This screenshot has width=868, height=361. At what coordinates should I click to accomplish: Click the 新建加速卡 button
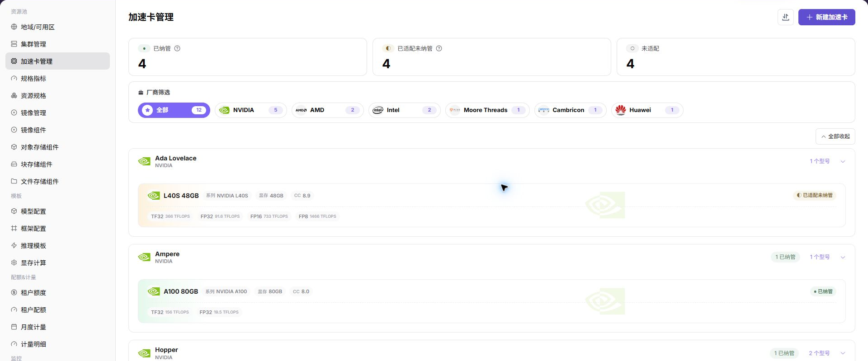826,17
